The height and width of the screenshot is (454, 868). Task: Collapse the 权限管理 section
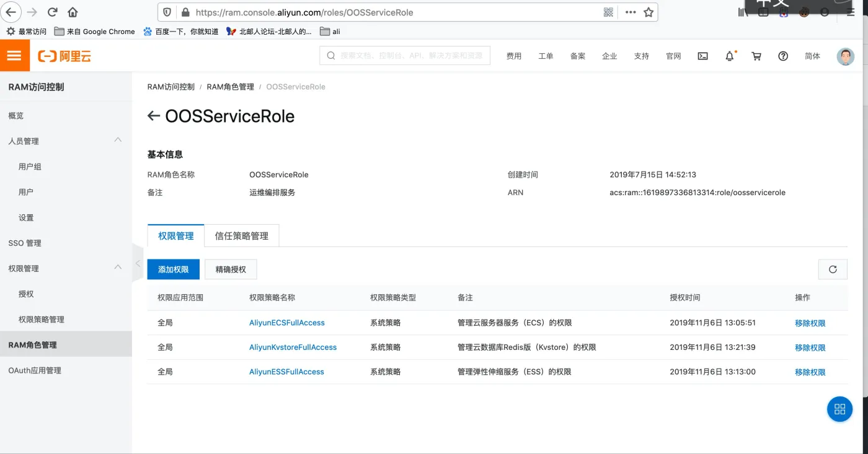[118, 267]
